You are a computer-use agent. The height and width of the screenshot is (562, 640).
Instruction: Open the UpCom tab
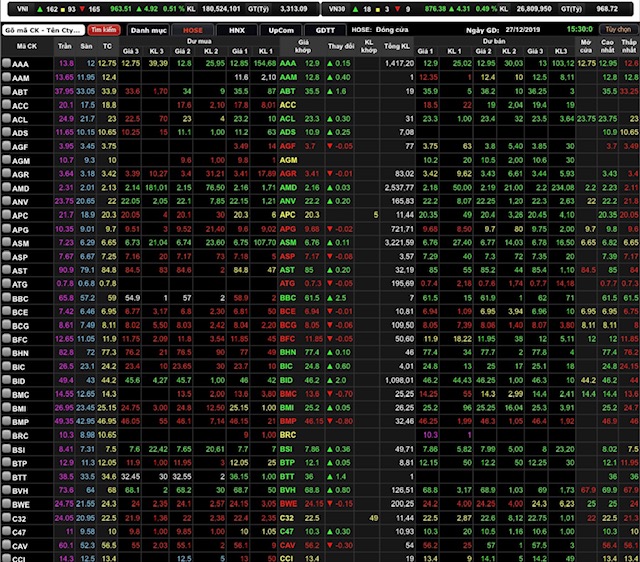[281, 30]
